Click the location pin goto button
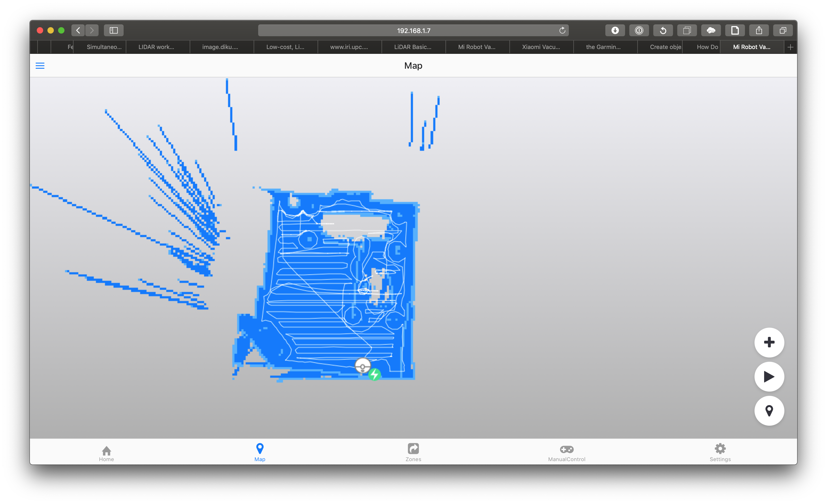The height and width of the screenshot is (504, 827). click(769, 411)
